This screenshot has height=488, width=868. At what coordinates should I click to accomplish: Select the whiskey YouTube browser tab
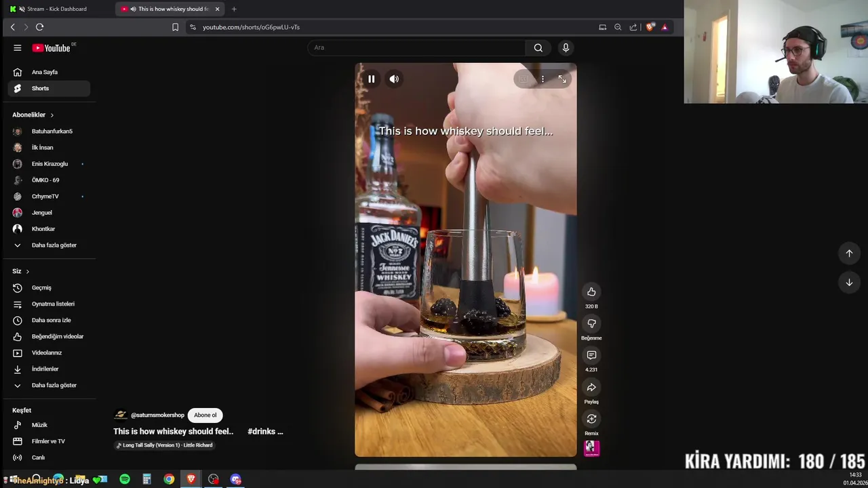pos(170,9)
